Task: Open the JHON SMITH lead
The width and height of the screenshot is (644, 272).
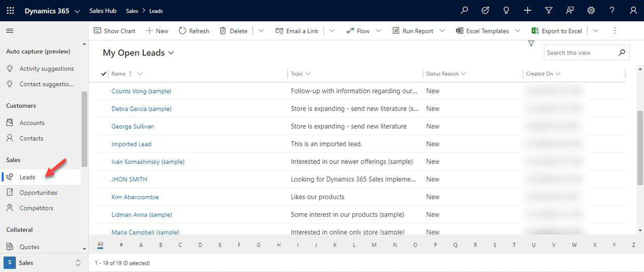Action: [129, 179]
